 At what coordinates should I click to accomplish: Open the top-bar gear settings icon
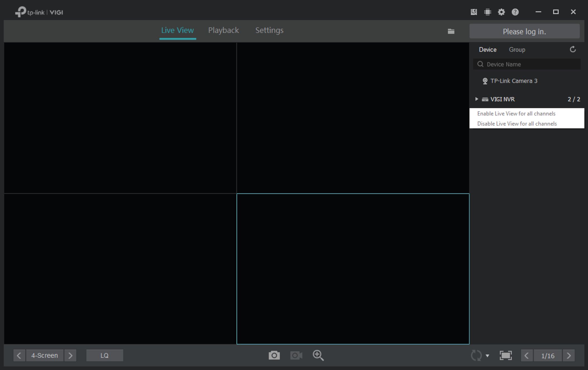(501, 12)
